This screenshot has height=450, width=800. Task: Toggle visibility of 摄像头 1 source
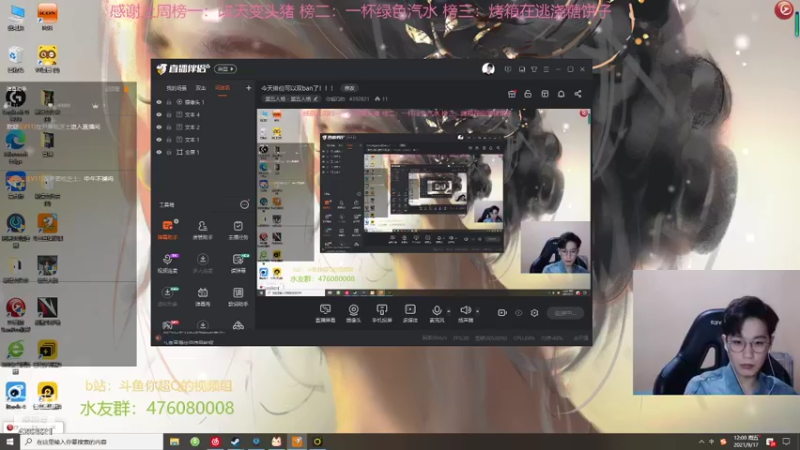coord(159,102)
